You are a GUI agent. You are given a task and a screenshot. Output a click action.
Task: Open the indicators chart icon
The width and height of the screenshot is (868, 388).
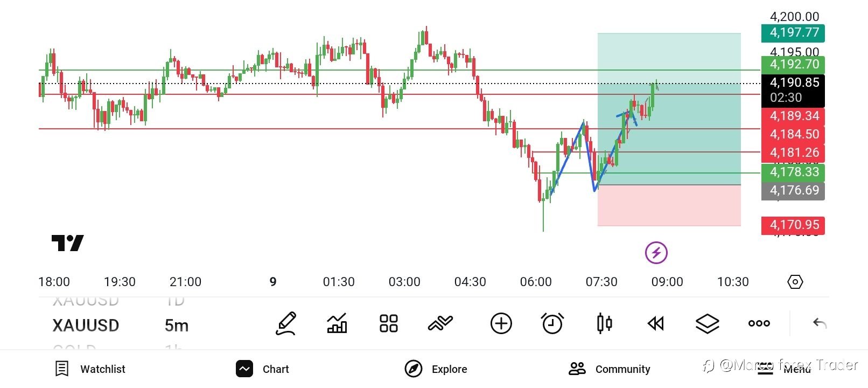(x=337, y=323)
